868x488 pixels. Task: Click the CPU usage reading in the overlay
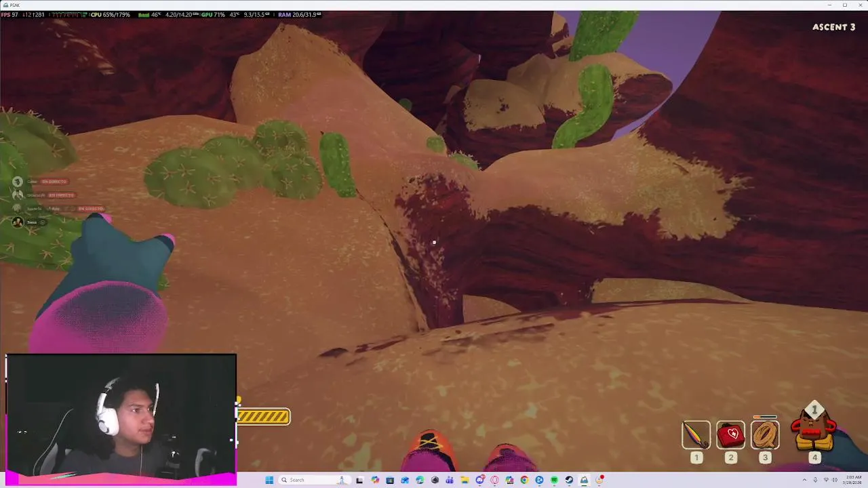tap(110, 14)
